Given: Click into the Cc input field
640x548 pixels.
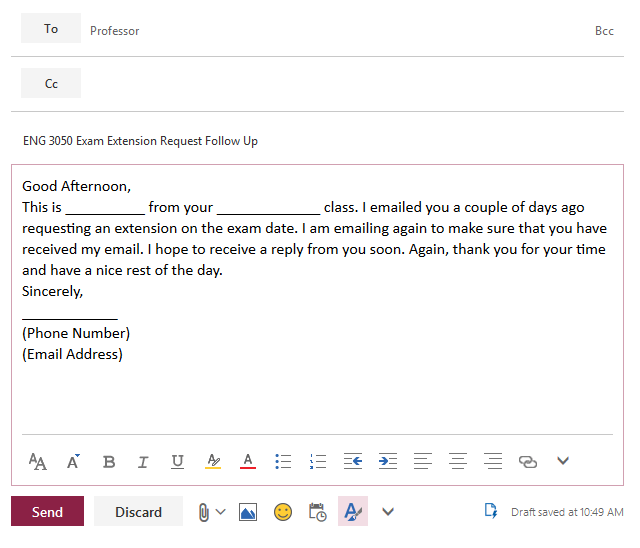Looking at the screenshot, I should point(351,83).
